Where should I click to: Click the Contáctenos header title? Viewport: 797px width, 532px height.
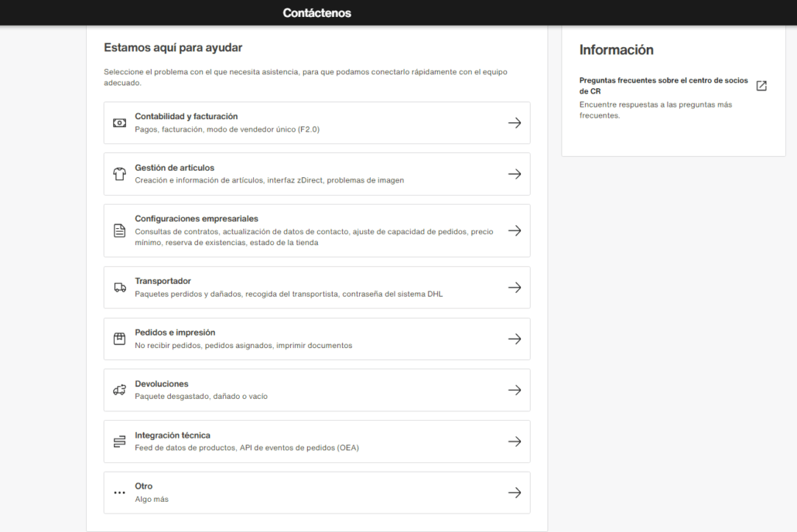click(317, 12)
